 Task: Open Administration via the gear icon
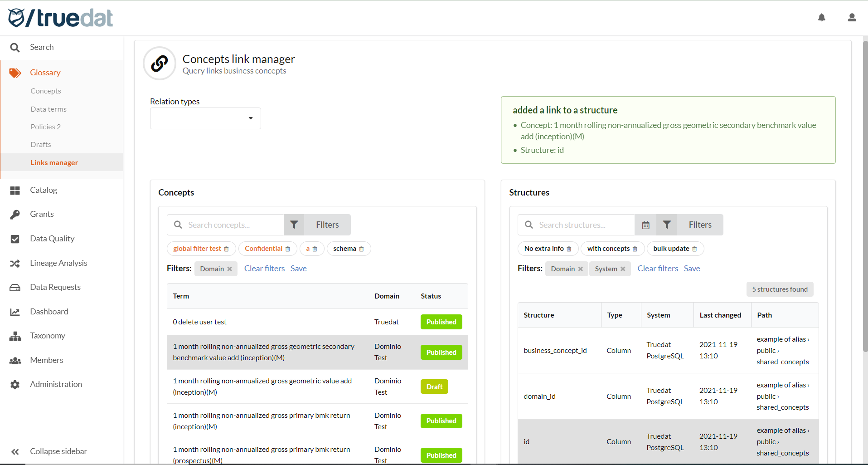tap(15, 384)
